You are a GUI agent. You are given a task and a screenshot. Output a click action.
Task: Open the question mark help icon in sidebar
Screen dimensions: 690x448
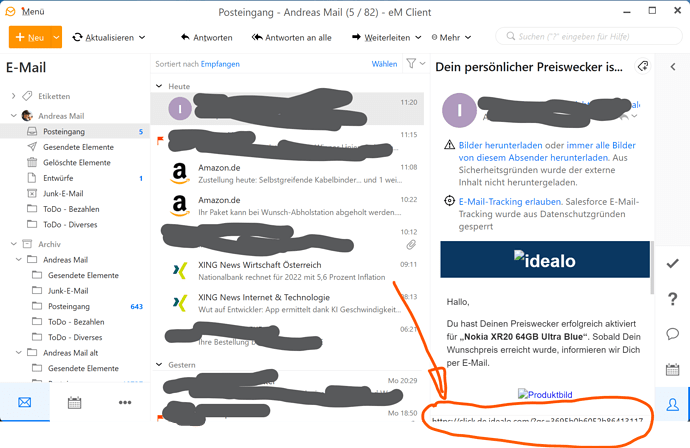click(x=672, y=299)
